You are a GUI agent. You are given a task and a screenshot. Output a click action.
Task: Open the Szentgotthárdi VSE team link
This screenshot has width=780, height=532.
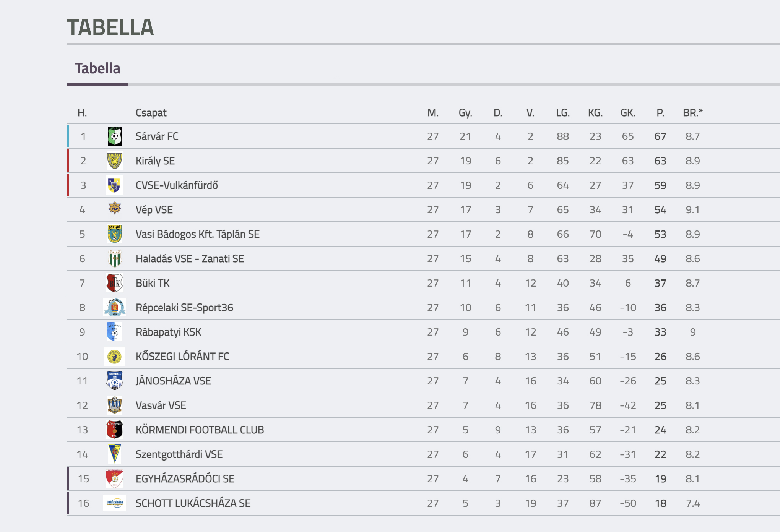[179, 454]
